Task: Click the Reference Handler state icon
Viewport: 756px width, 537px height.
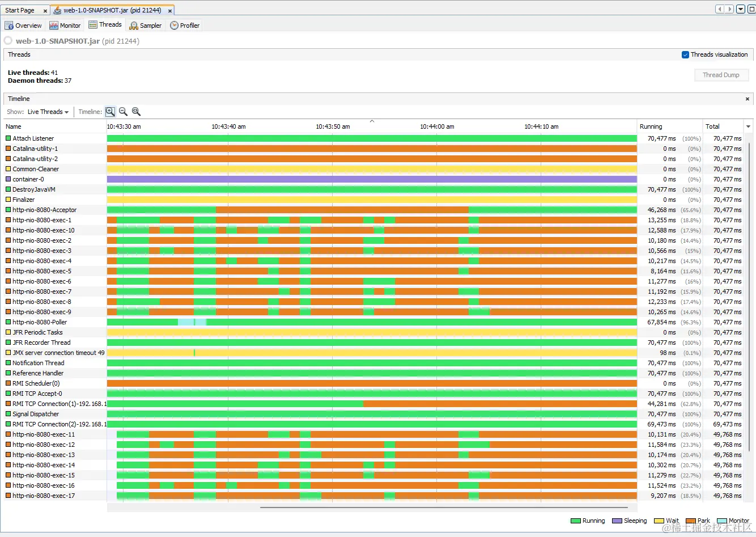Action: [x=9, y=373]
